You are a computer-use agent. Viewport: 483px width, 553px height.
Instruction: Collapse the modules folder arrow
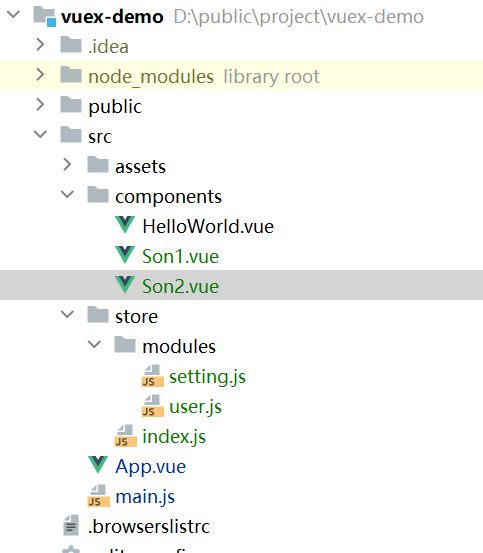[x=94, y=345]
